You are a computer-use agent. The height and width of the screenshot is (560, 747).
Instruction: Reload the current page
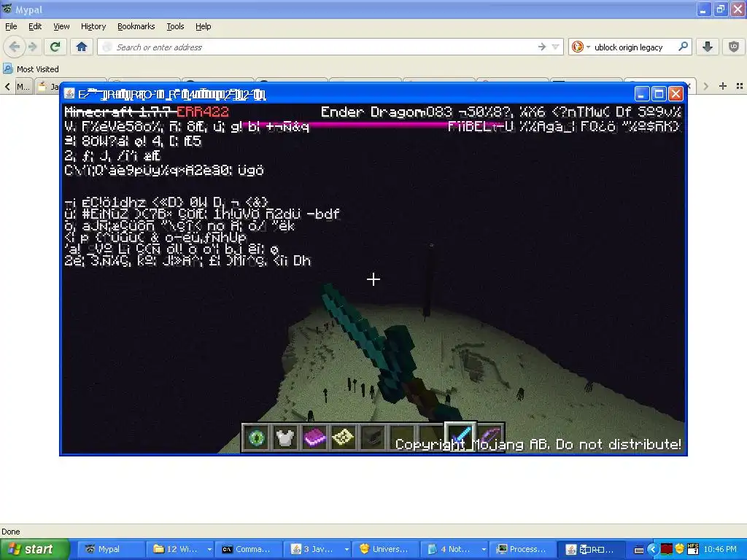click(x=55, y=47)
